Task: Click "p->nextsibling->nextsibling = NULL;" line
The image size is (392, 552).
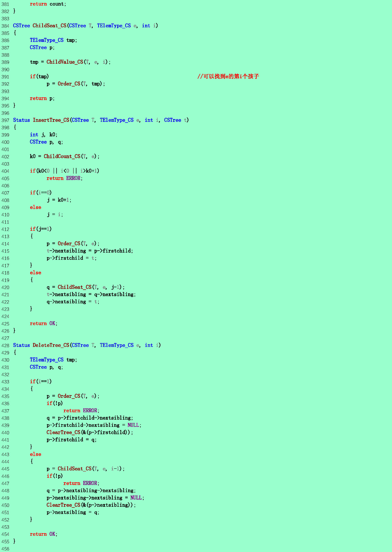Action: tap(95, 498)
